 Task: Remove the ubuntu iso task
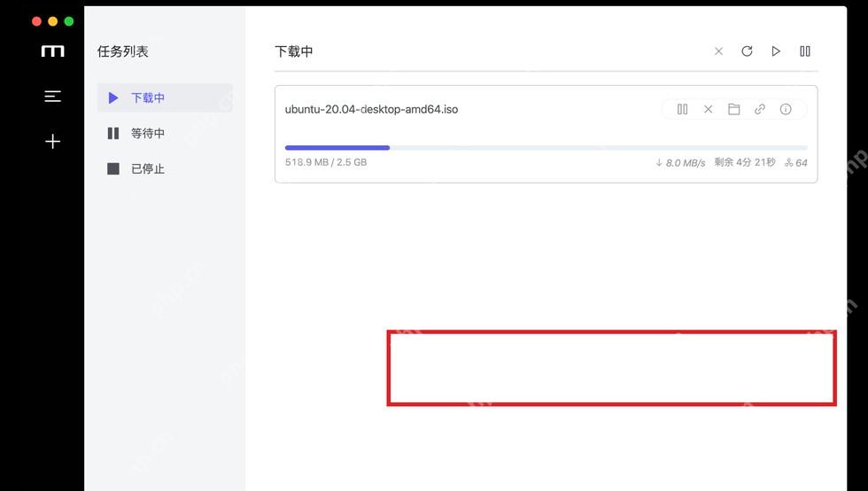pos(708,109)
